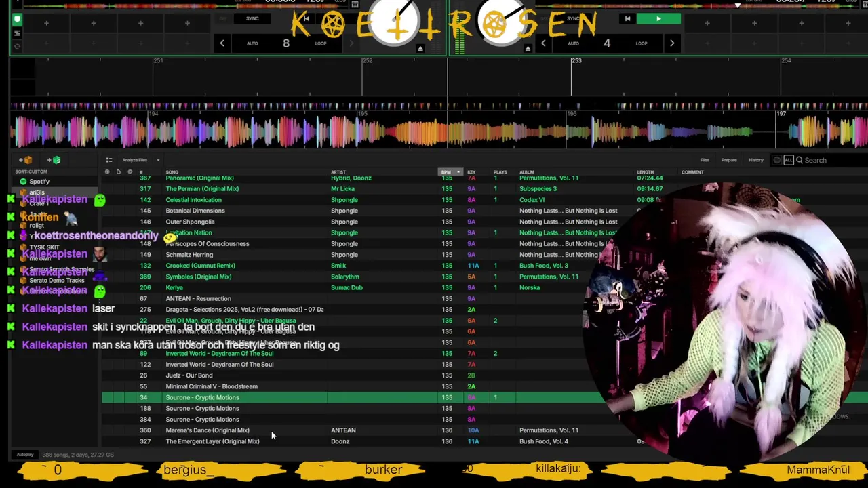Add cue in left deck's third top-row slot
Image resolution: width=868 pixels, height=488 pixels.
tap(140, 23)
